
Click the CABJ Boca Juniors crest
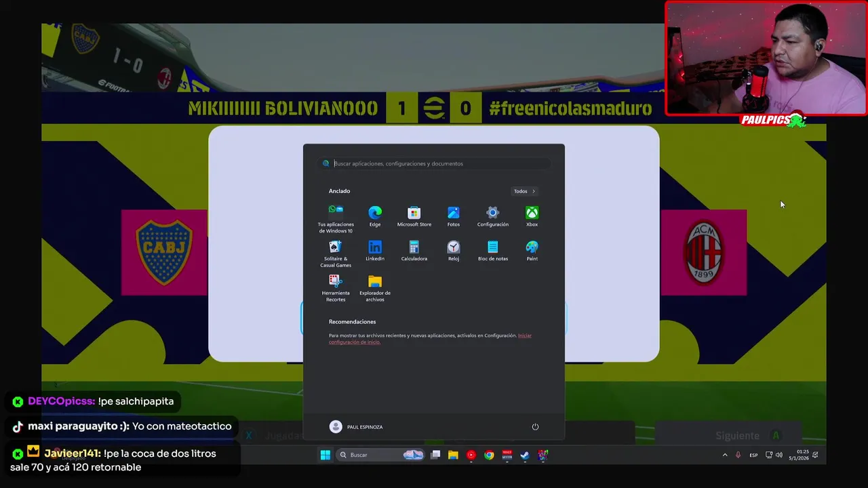164,252
